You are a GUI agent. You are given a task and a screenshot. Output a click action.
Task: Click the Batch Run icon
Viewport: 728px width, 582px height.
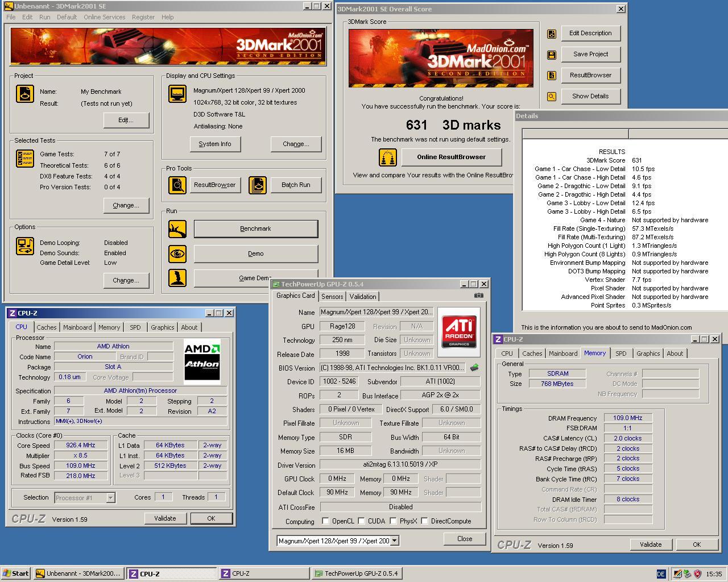(x=258, y=185)
